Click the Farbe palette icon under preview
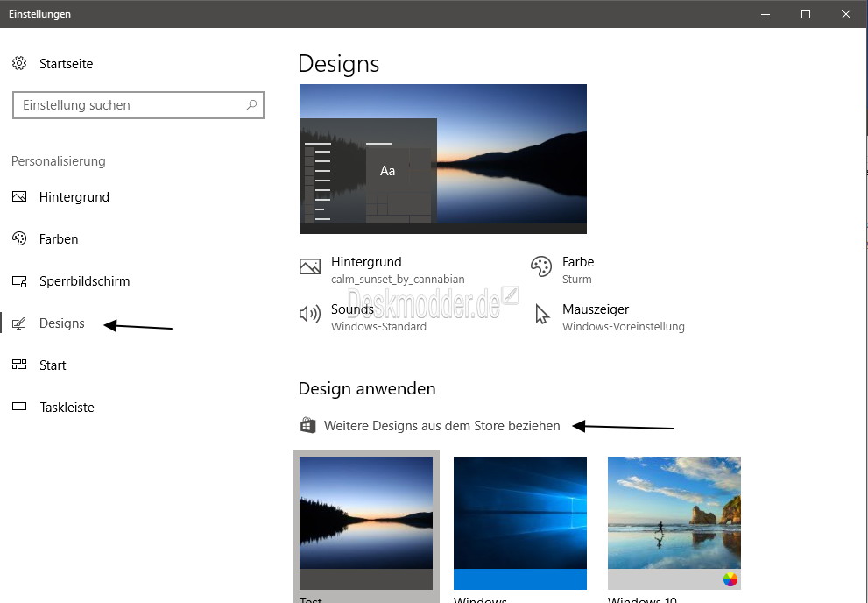 point(540,266)
